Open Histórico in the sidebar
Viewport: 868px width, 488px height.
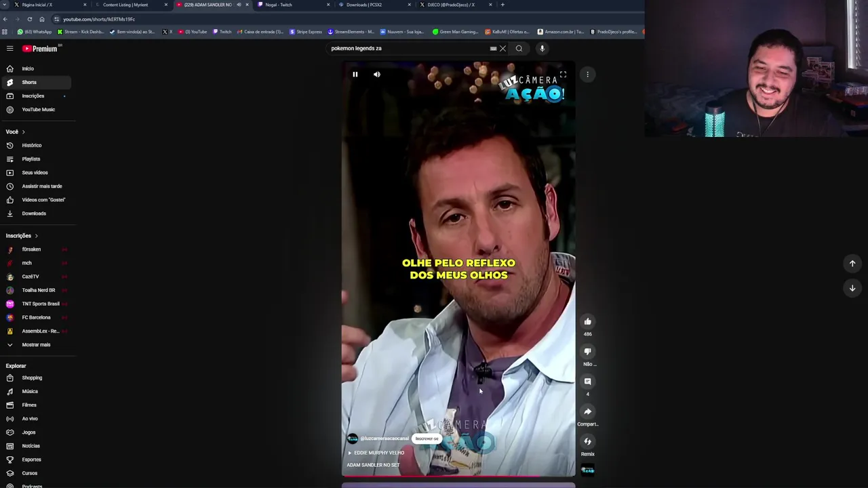coord(35,145)
